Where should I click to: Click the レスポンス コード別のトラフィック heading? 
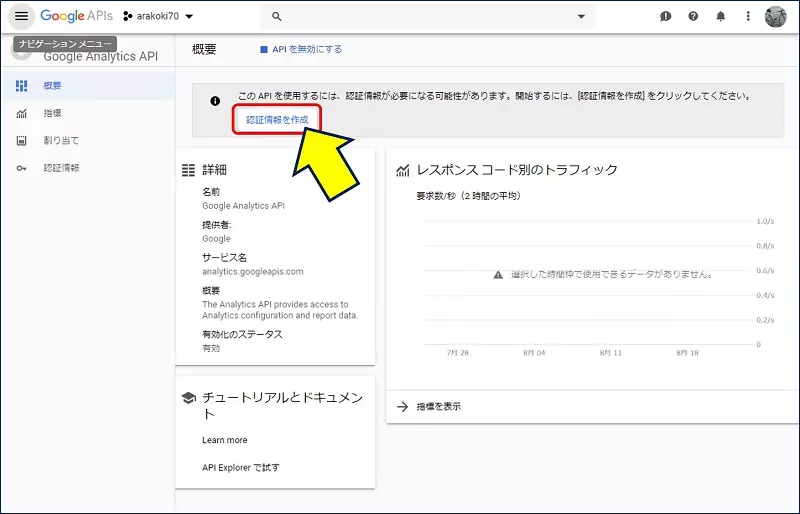pyautogui.click(x=517, y=170)
